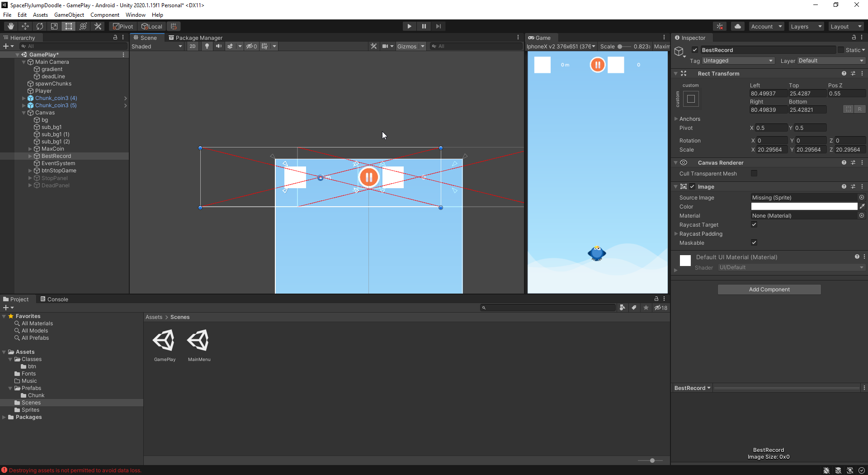Screen dimensions: 868x475
Task: Start Play mode
Action: pos(409,26)
